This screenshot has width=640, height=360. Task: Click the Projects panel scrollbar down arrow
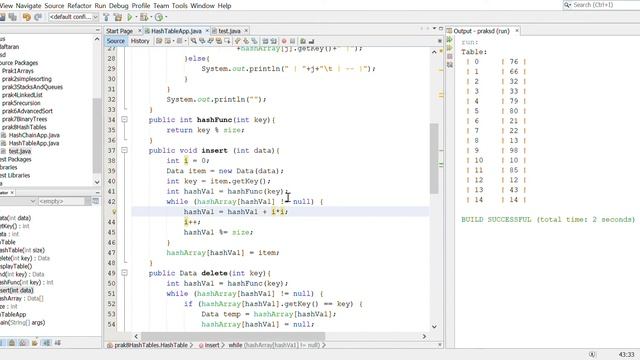(x=97, y=182)
